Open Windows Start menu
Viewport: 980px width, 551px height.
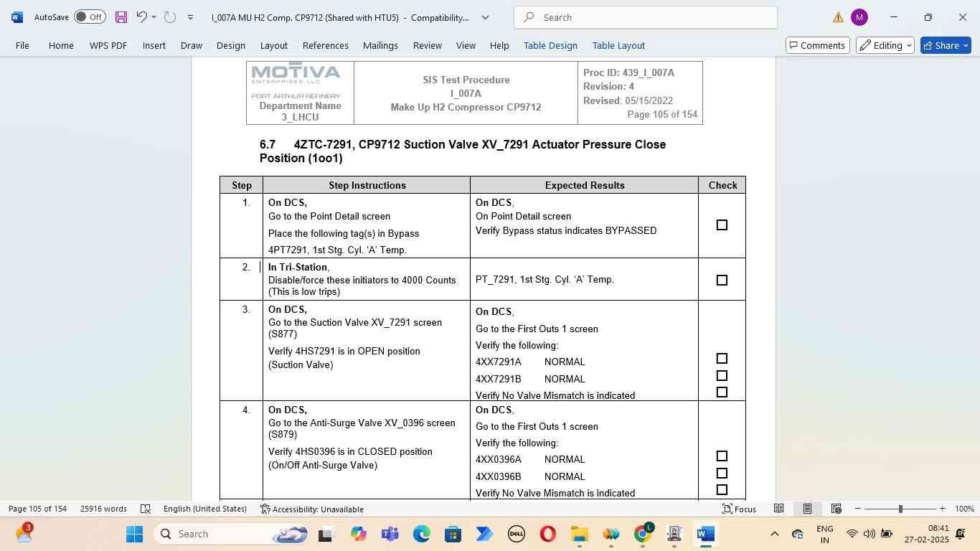pos(134,534)
